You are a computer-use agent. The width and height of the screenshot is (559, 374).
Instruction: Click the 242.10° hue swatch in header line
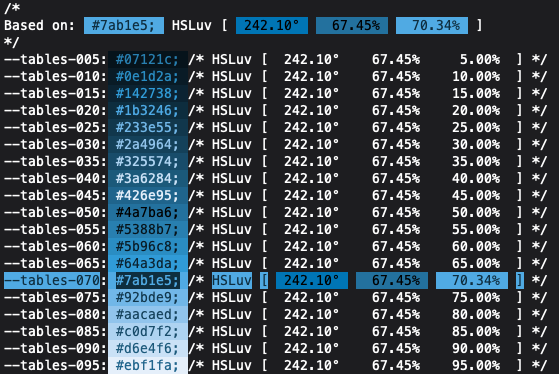(272, 26)
